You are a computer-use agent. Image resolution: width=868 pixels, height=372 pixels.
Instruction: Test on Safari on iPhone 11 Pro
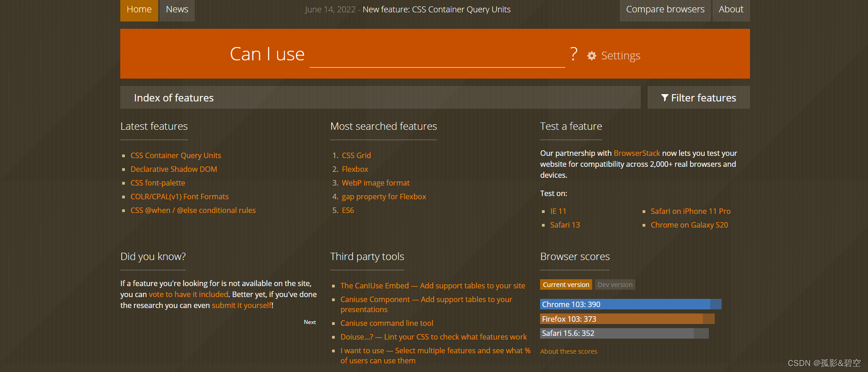[691, 211]
